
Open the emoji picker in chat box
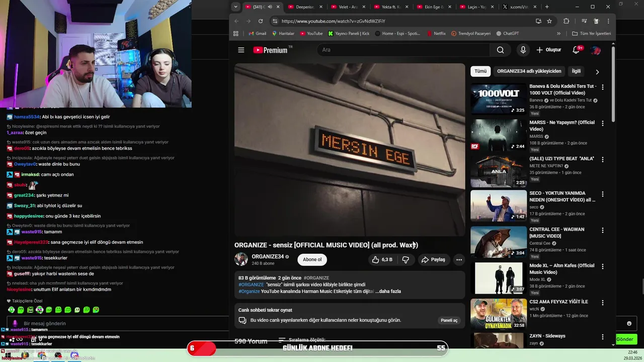tap(629, 323)
